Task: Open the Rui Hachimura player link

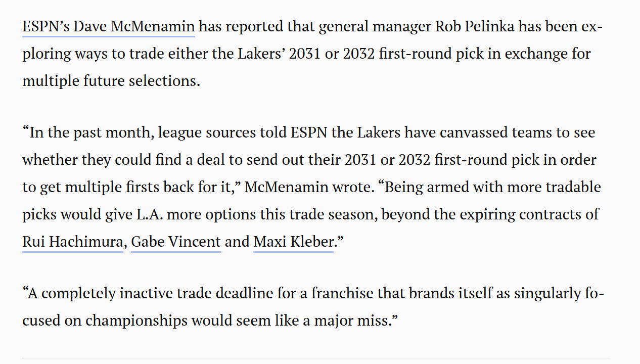Action: (72, 242)
